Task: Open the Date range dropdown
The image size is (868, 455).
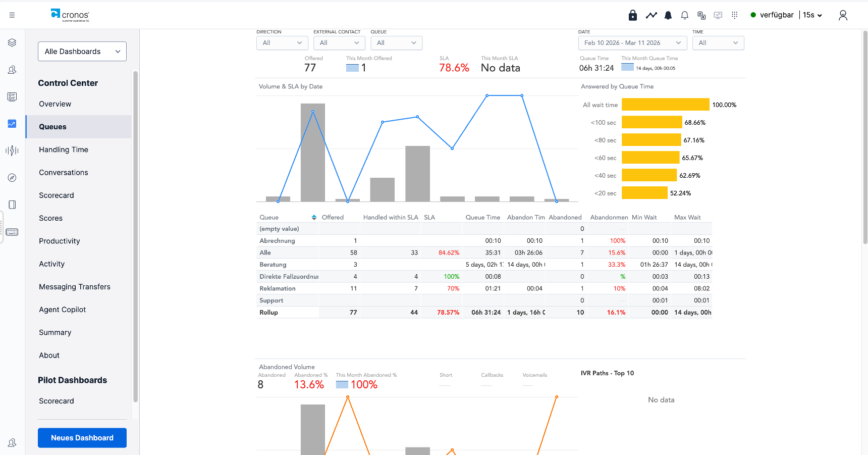Action: [x=633, y=43]
